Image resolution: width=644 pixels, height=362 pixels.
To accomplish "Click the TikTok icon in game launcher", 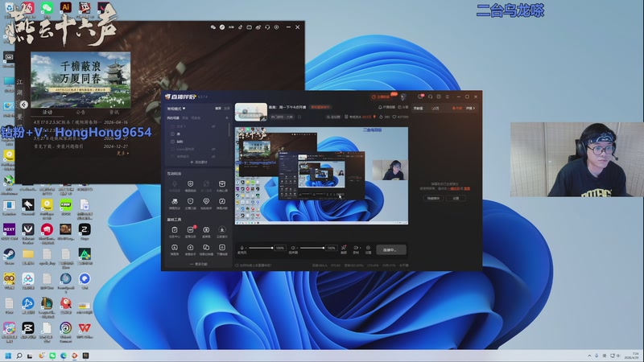I will (241, 27).
